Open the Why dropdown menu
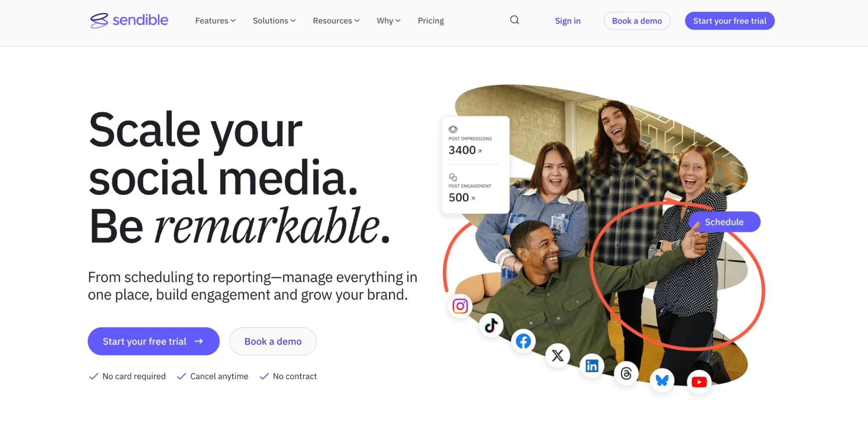868x442 pixels. click(388, 21)
